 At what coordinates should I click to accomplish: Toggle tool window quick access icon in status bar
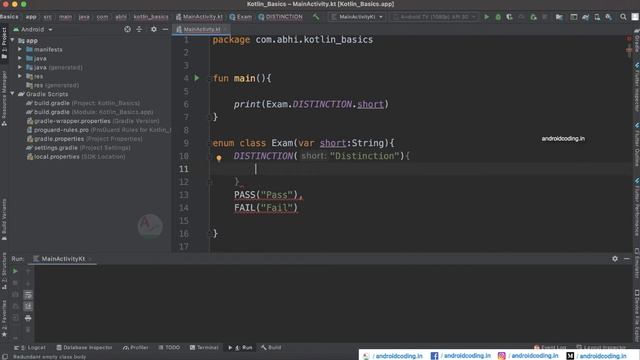point(5,356)
